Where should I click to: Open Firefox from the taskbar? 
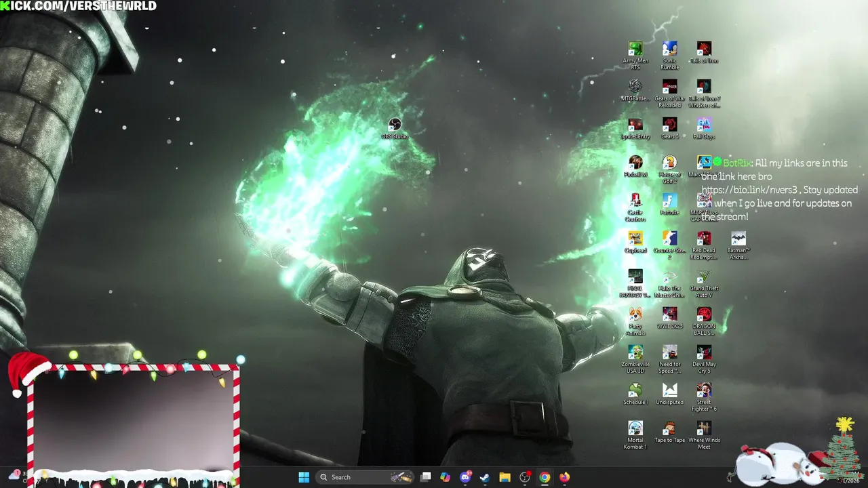[x=564, y=477]
